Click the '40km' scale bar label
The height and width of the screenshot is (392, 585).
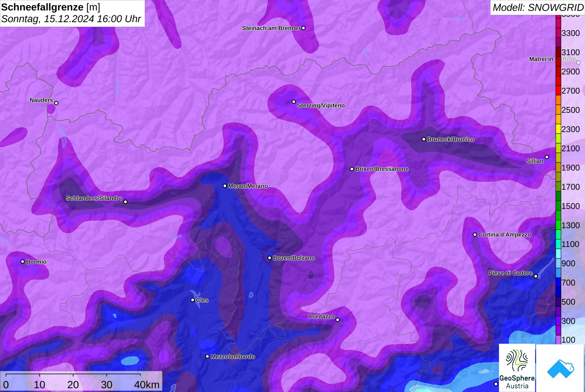[x=147, y=384]
